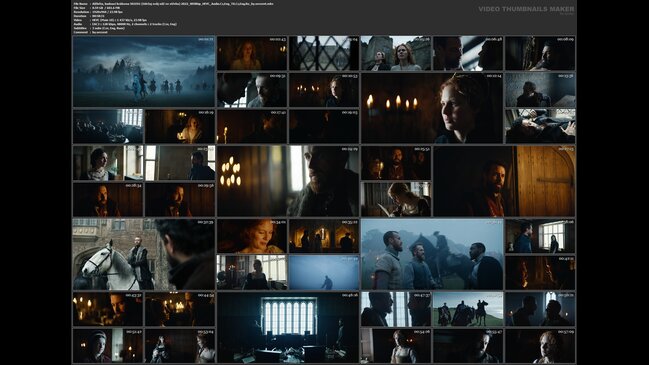
Task: Click the person lying in bed thumbnail
Action: [x=540, y=126]
